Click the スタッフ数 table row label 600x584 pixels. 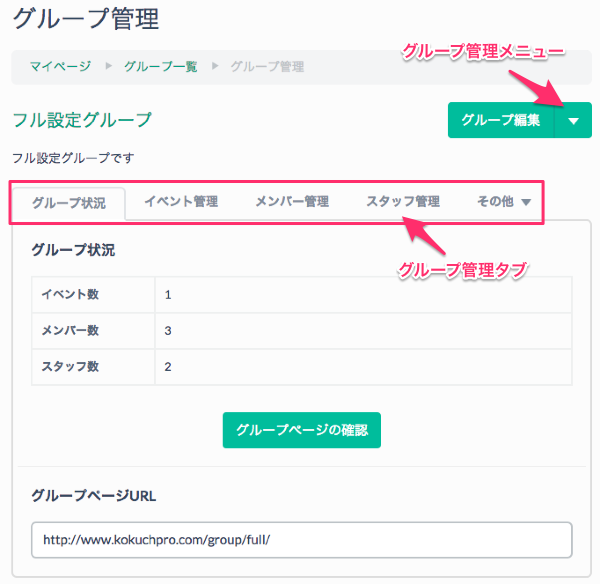coord(70,367)
